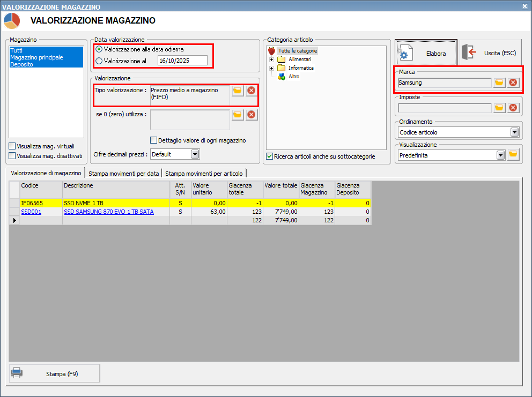Click the 'Valore unitario' column header
The height and width of the screenshot is (397, 532).
coord(209,190)
